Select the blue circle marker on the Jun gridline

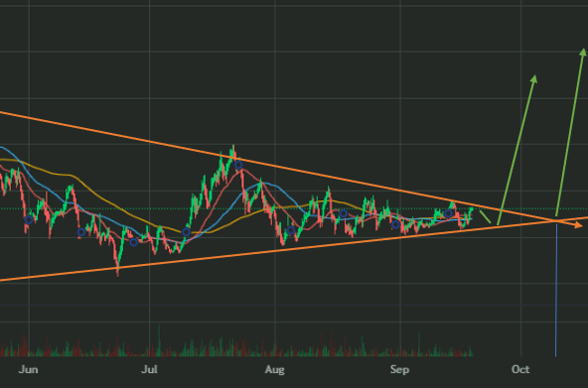[x=29, y=220]
